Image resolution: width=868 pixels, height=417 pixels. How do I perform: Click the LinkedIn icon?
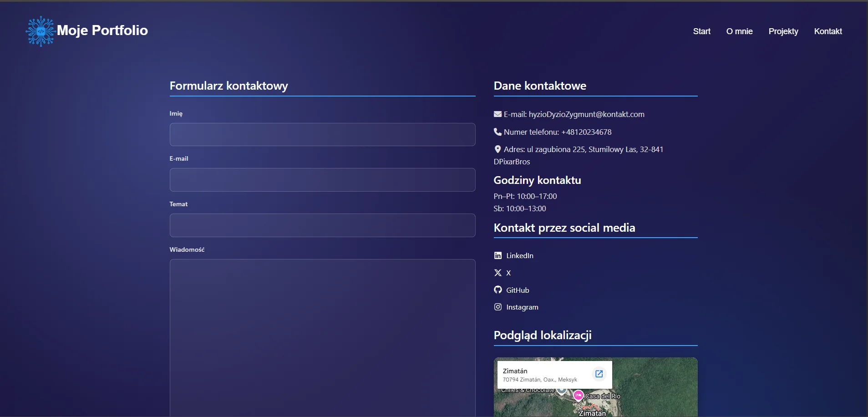[498, 255]
